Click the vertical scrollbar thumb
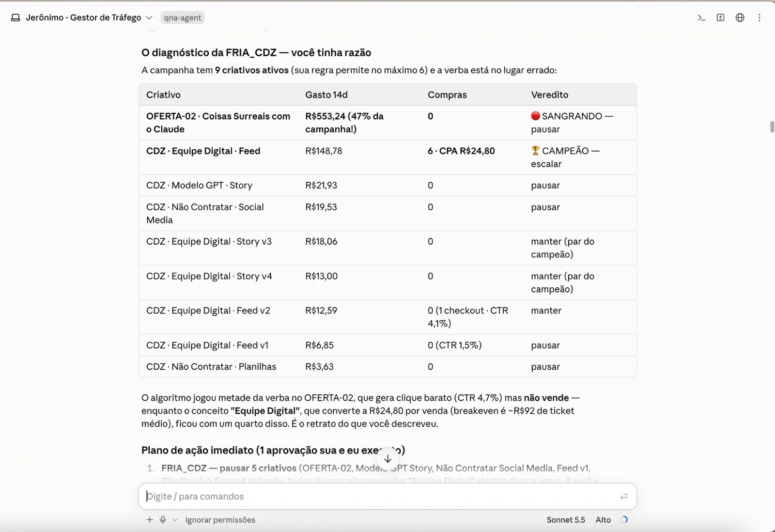This screenshot has height=532, width=775. [772, 127]
